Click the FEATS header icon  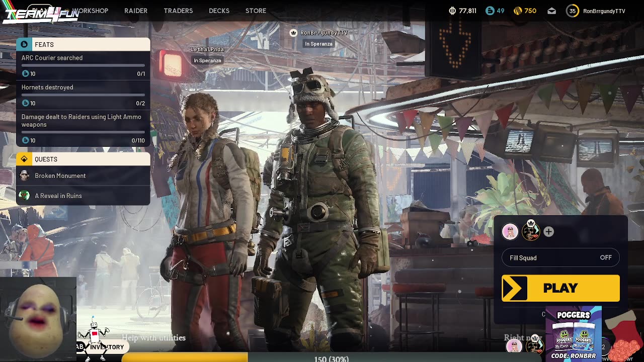tap(24, 44)
